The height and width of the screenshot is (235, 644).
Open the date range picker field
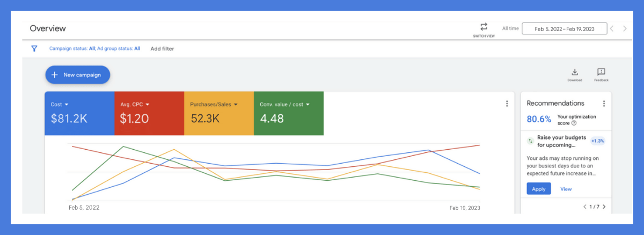[564, 28]
